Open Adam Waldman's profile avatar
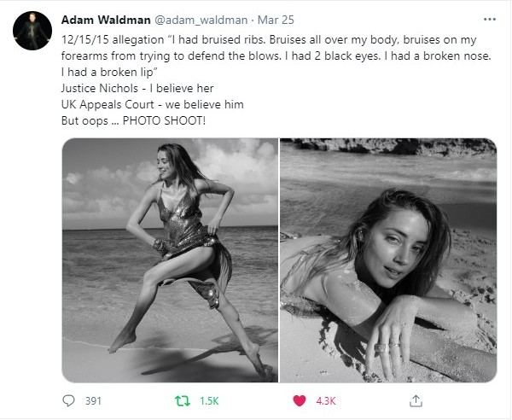Viewport: 512px width, 420px height. 32,31
